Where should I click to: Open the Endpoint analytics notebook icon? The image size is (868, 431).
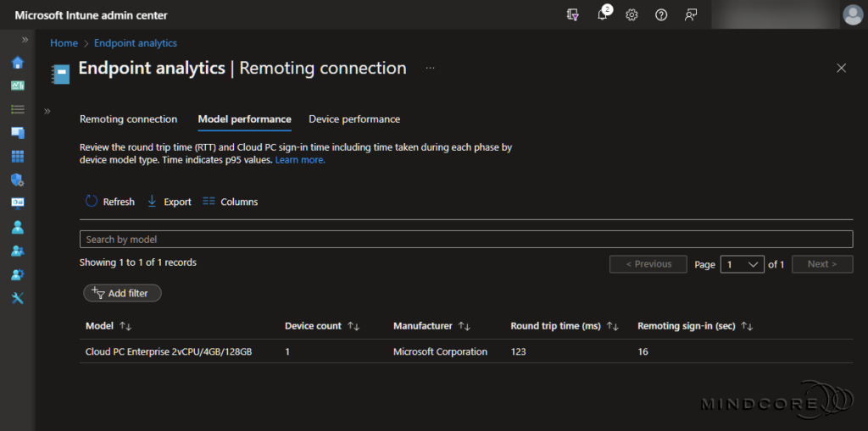60,75
